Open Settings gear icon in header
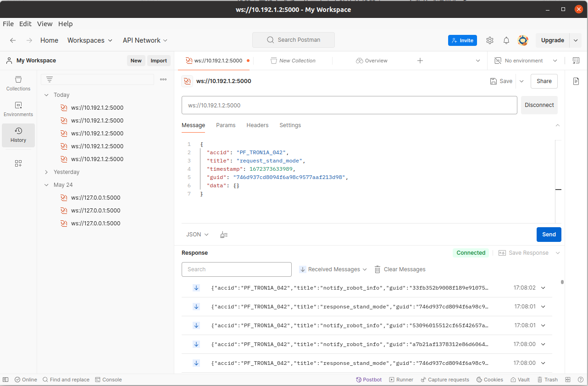The image size is (588, 386). 490,40
